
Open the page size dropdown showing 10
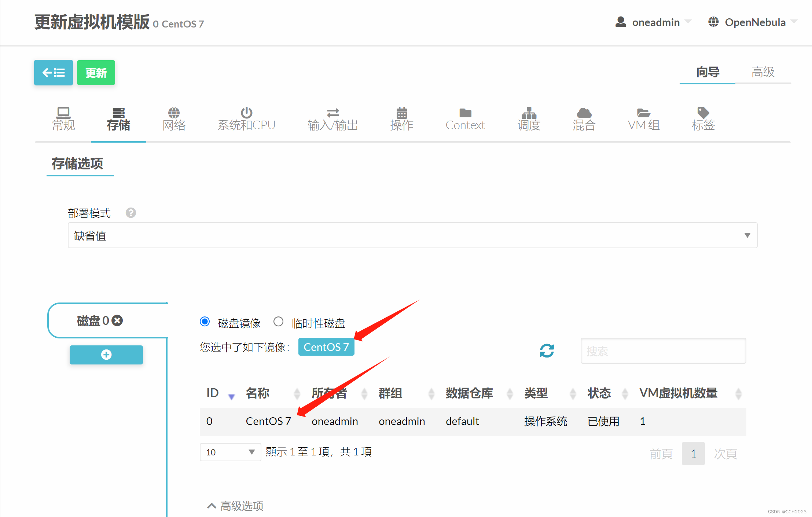pos(230,452)
